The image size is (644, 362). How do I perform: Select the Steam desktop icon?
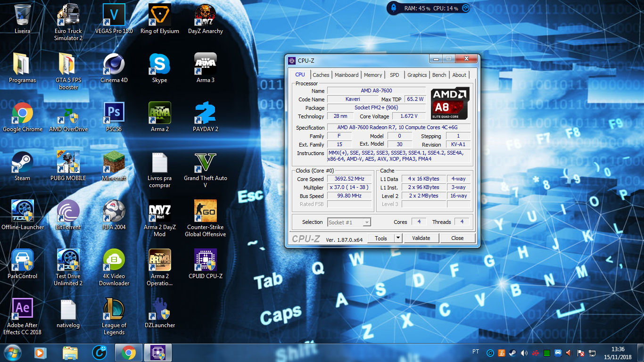point(22,166)
